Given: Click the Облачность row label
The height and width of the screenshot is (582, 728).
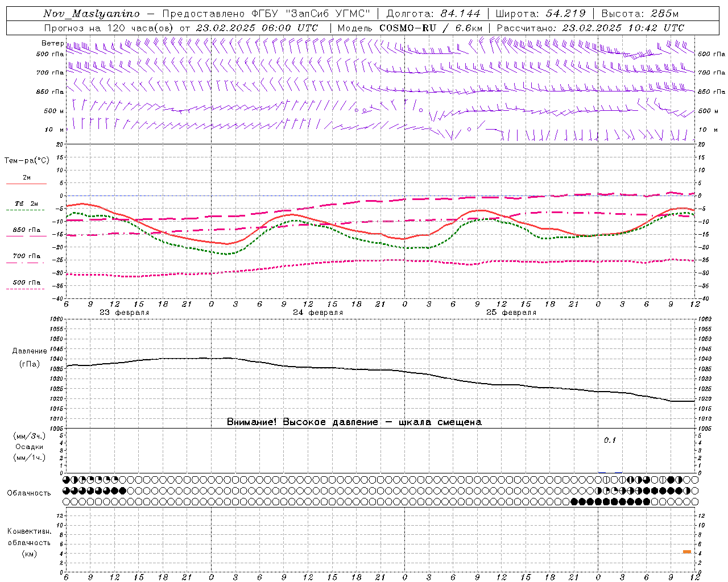Looking at the screenshot, I should coord(29,493).
